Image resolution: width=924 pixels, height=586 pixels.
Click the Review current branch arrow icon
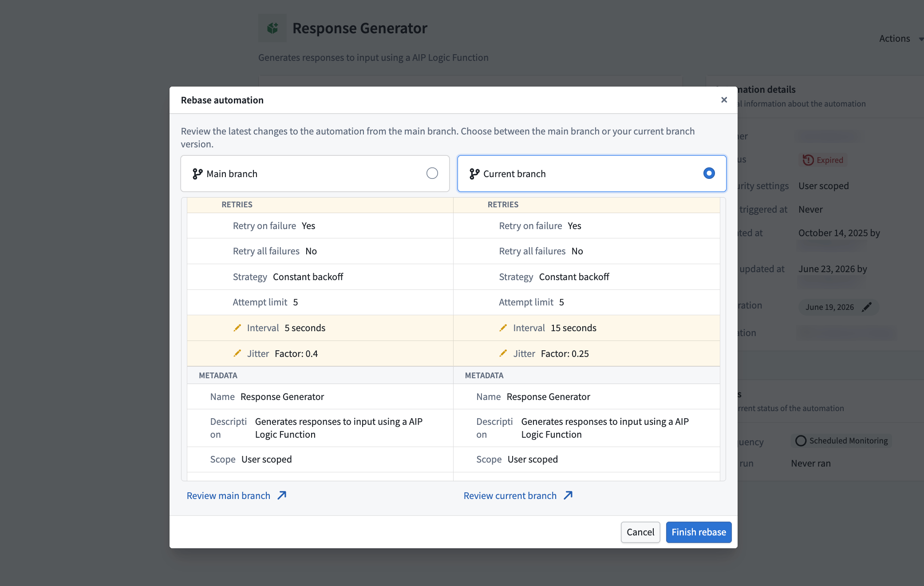pyautogui.click(x=568, y=495)
